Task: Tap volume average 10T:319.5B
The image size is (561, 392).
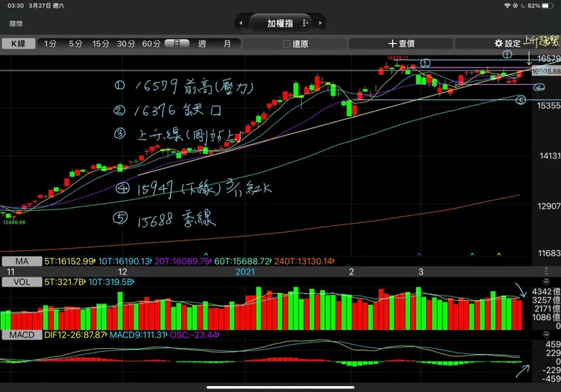Action: point(111,282)
